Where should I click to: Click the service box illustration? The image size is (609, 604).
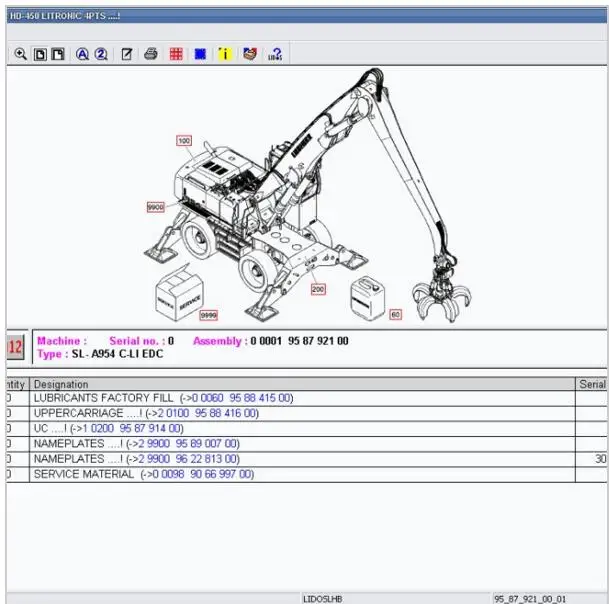click(x=179, y=294)
